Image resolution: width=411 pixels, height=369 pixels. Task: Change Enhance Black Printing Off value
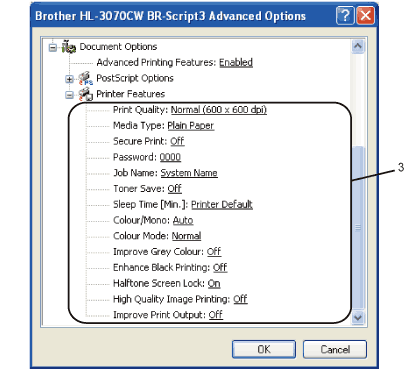220,267
